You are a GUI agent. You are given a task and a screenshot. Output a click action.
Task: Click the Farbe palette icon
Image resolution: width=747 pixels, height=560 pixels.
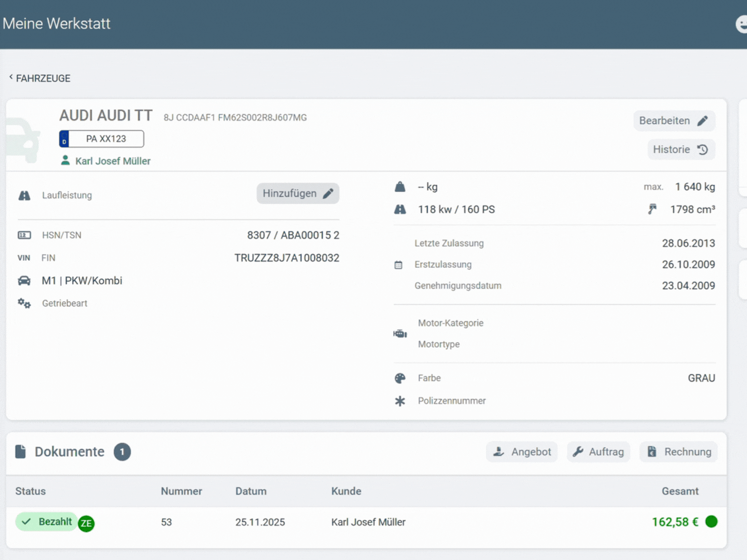(400, 378)
